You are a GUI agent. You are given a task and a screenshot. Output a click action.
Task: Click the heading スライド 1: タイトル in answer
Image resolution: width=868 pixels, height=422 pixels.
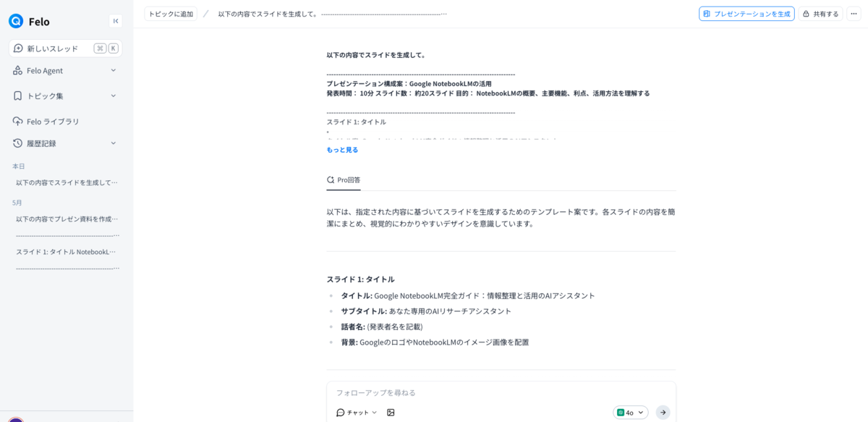click(x=360, y=279)
